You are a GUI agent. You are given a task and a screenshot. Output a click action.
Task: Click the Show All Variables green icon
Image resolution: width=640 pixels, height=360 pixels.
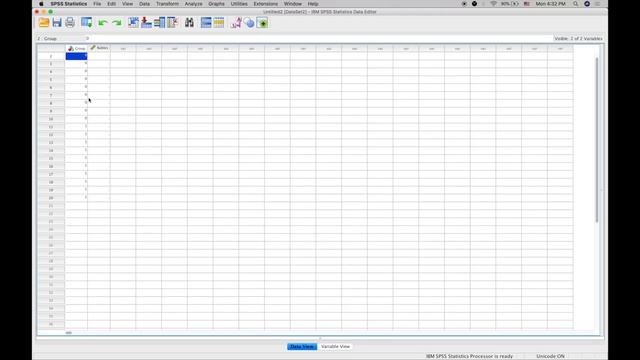262,23
